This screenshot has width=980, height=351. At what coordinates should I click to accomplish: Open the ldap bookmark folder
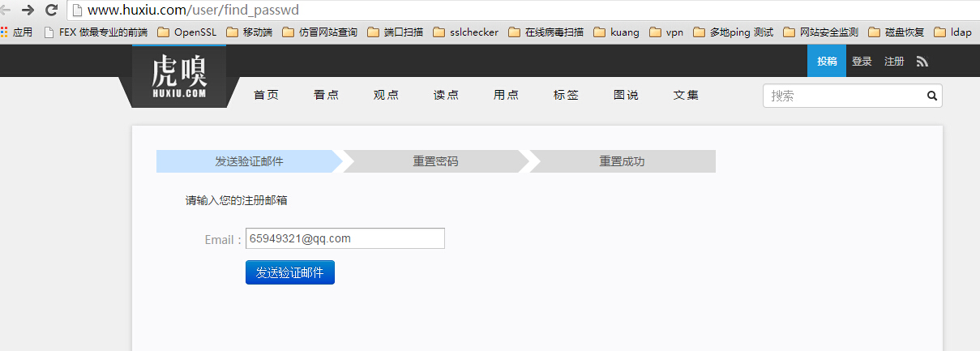pos(953,32)
